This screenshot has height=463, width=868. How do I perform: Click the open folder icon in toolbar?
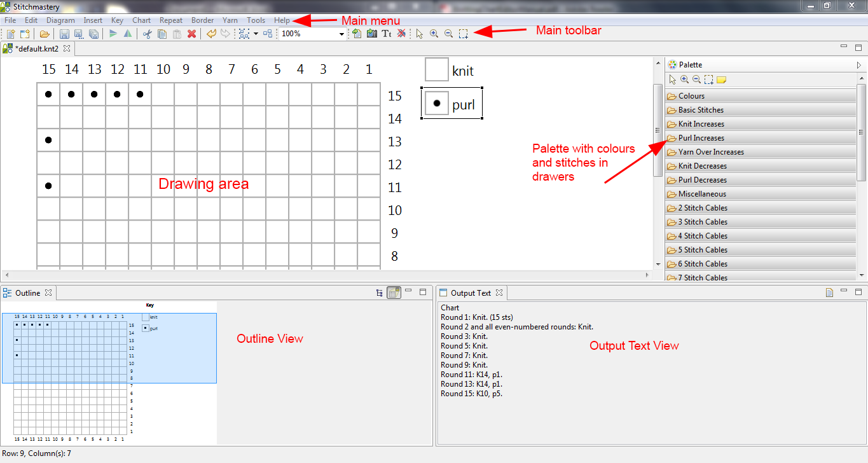[45, 34]
